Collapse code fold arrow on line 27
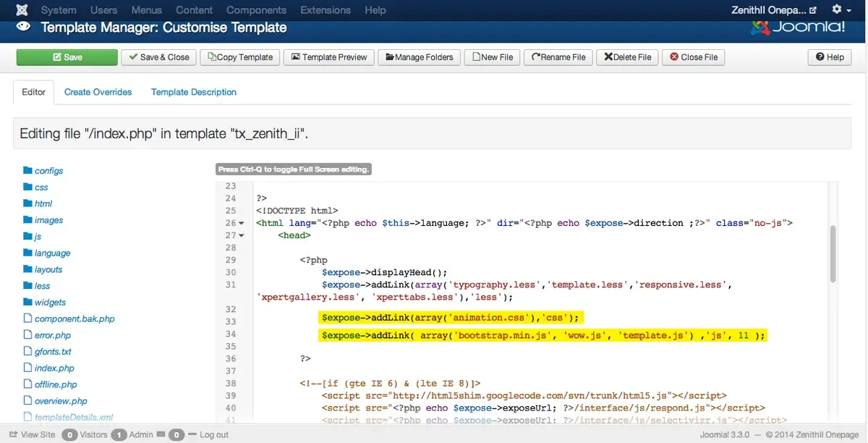The width and height of the screenshot is (868, 443). coord(242,236)
